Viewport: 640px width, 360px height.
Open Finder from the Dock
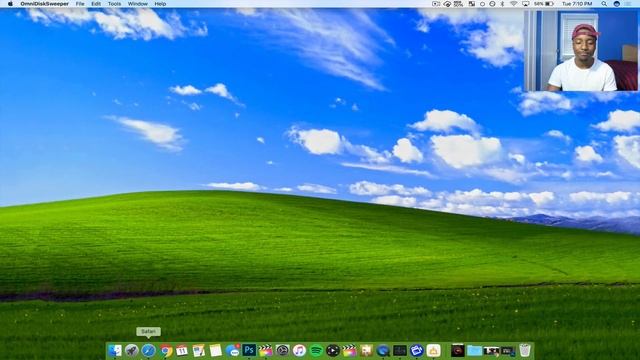click(115, 350)
